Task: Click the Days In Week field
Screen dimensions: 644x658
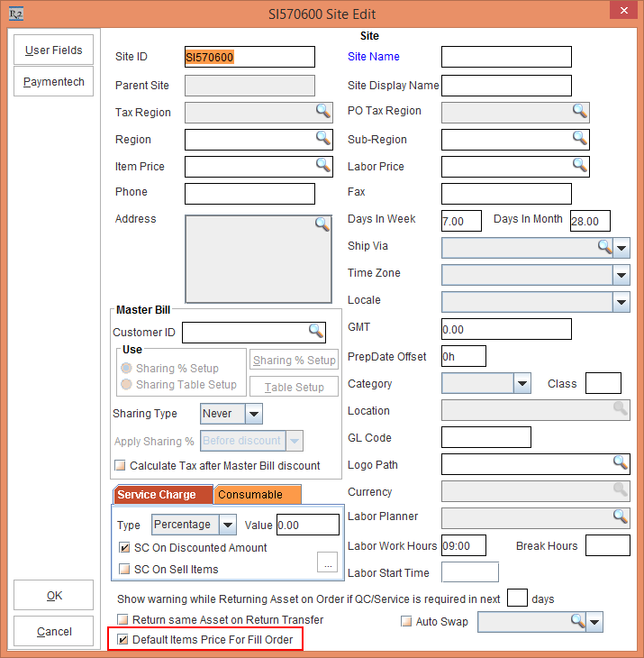Action: tap(462, 221)
